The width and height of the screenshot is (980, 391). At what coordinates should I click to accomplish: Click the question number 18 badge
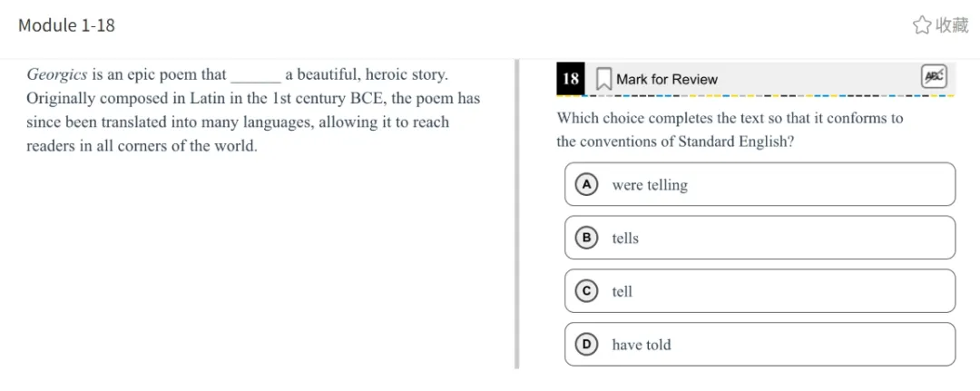coord(571,79)
